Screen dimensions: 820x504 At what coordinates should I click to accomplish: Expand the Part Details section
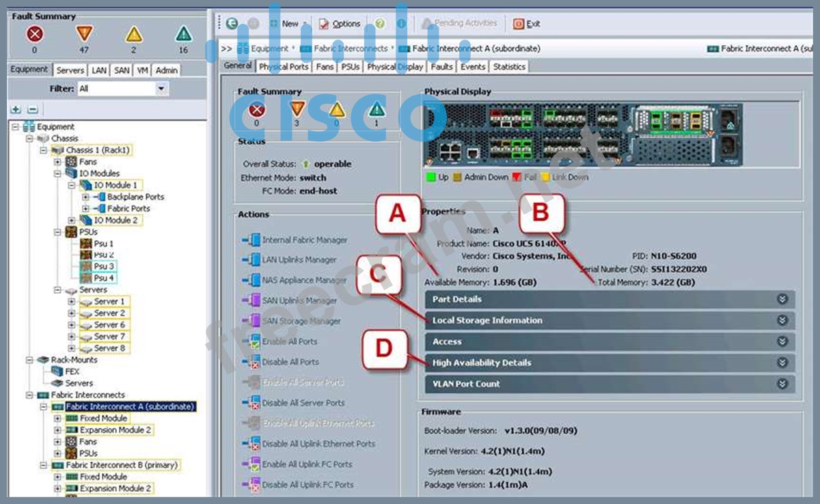click(782, 299)
